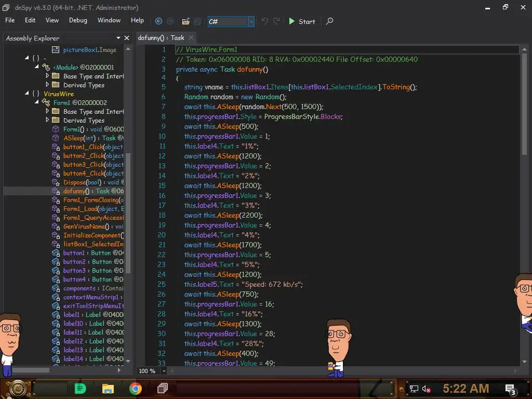This screenshot has width=532, height=399.
Task: Expand Base Type and Interfaces under <Module>
Action: (x=47, y=76)
